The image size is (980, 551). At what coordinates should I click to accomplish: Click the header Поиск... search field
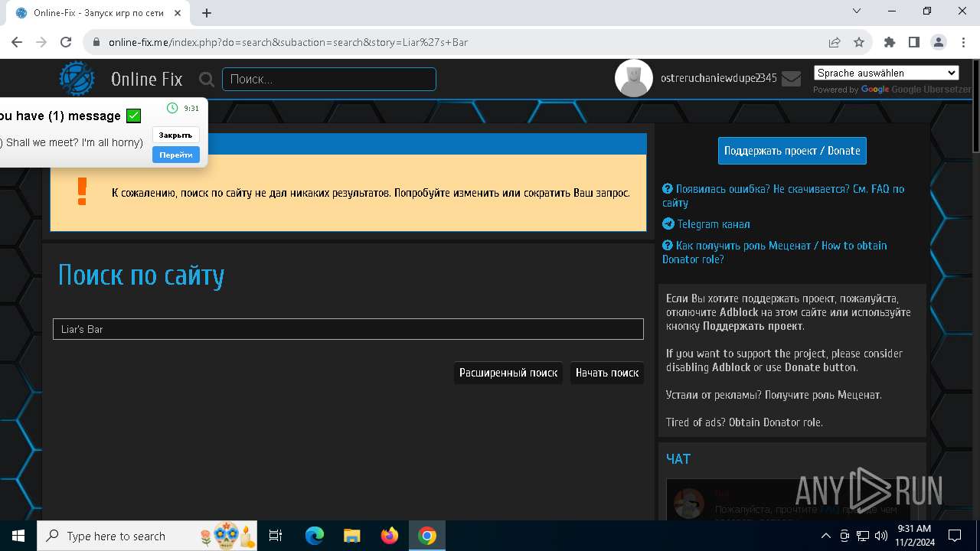pyautogui.click(x=329, y=79)
